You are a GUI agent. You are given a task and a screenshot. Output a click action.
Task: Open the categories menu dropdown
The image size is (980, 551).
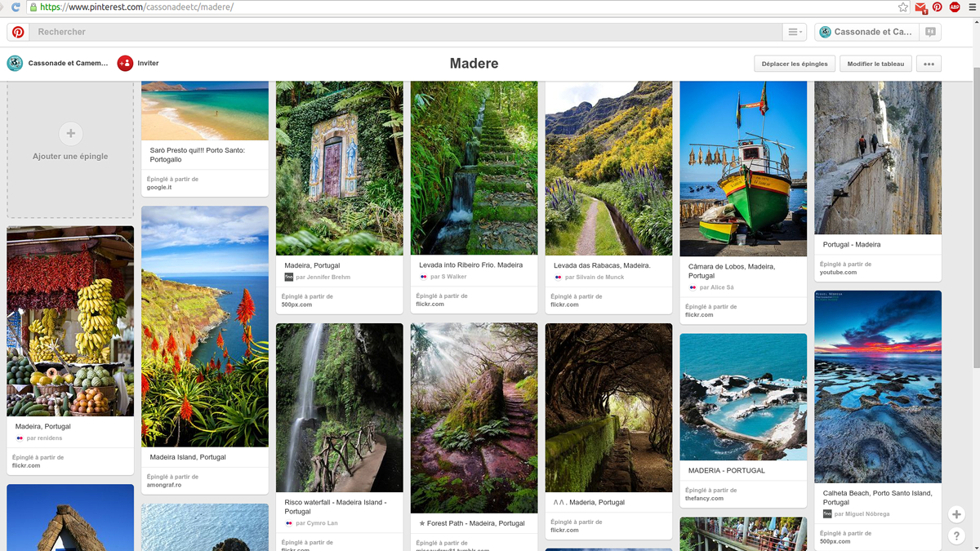pos(794,32)
